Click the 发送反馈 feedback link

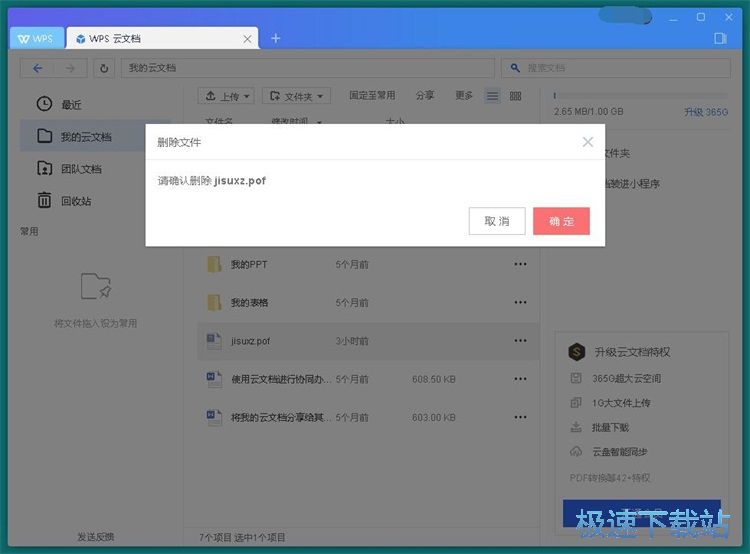coord(96,537)
